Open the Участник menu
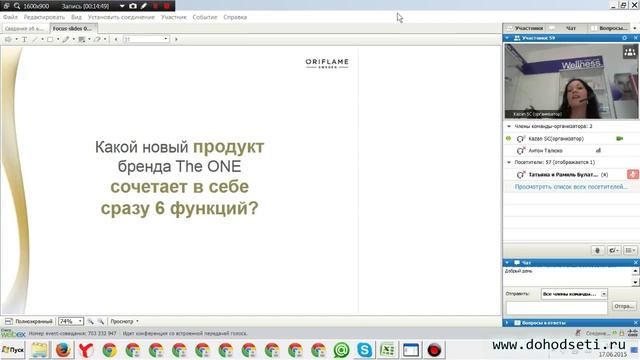Image resolution: width=640 pixels, height=360 pixels. click(173, 17)
